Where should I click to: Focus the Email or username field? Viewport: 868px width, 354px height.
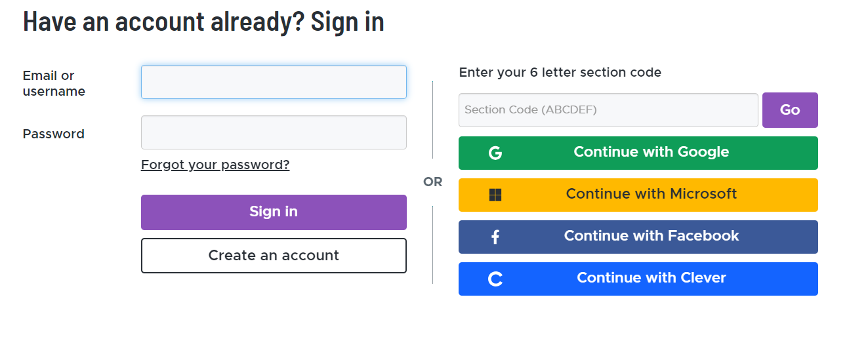click(x=274, y=82)
